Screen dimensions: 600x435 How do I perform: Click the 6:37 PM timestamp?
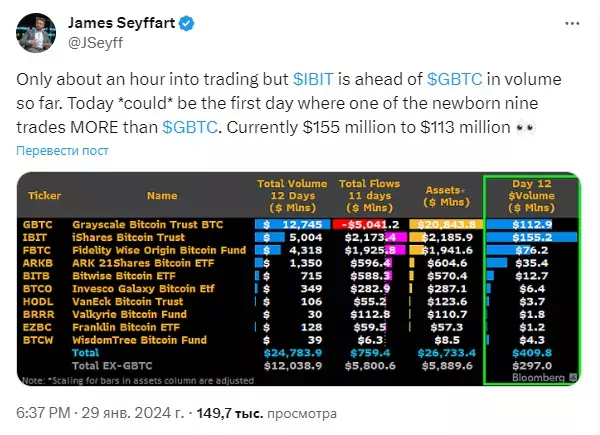coord(43,413)
